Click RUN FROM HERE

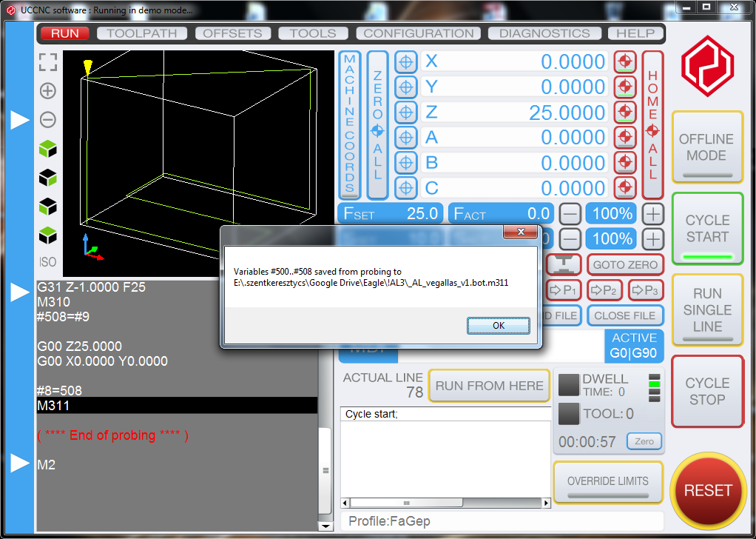click(x=489, y=386)
